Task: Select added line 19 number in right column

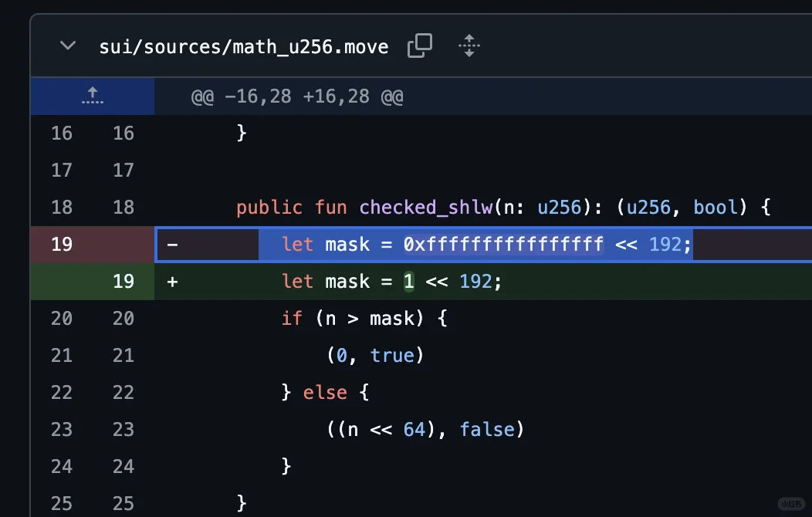Action: coord(123,282)
